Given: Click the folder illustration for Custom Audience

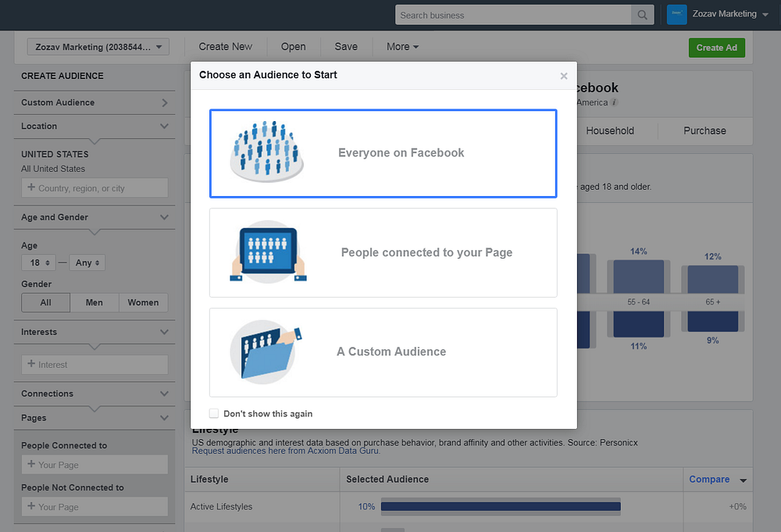Looking at the screenshot, I should click(266, 352).
